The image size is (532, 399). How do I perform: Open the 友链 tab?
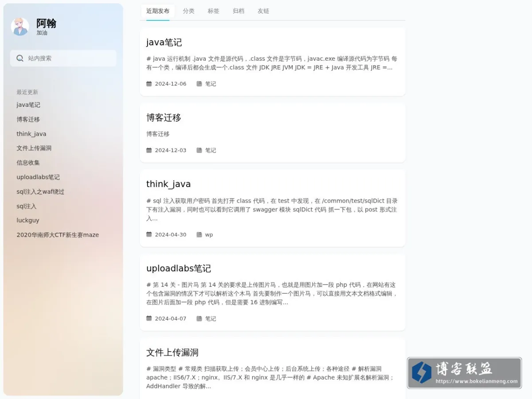(x=263, y=11)
